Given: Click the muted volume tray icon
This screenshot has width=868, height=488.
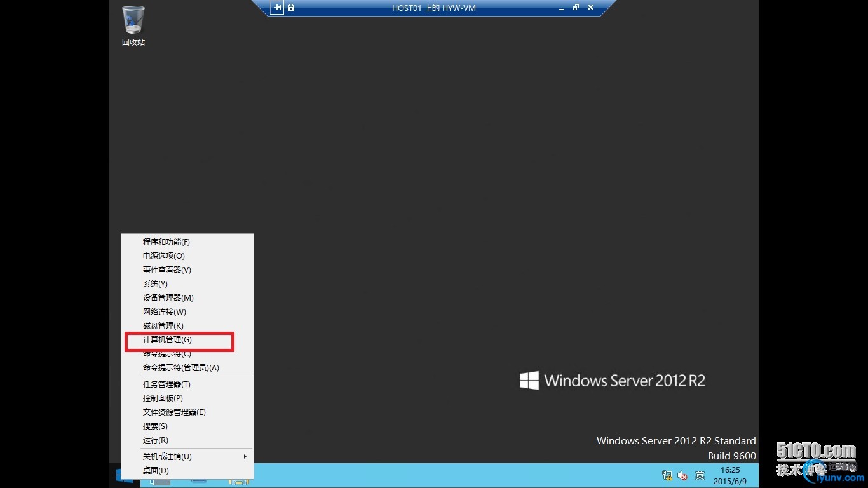Looking at the screenshot, I should click(683, 475).
